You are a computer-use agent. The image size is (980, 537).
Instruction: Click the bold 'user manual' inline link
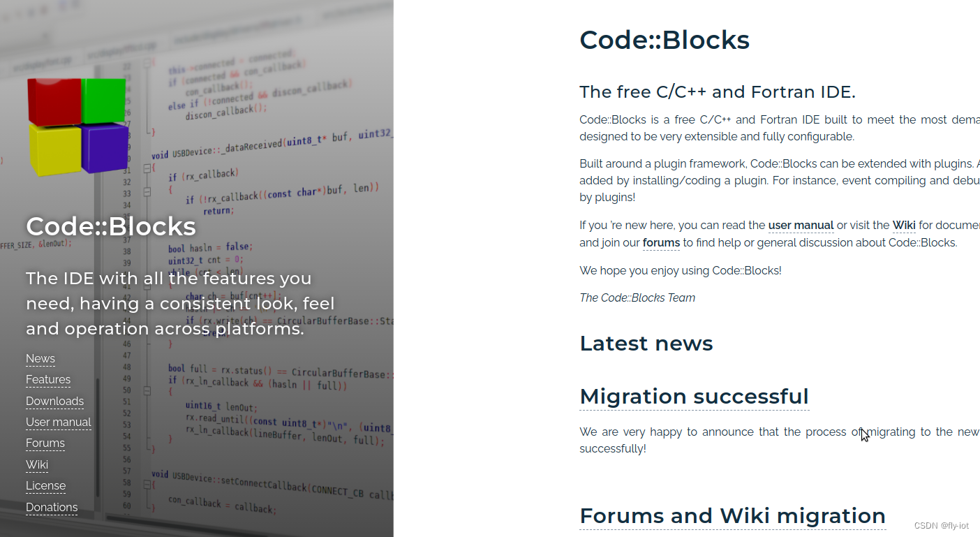(x=801, y=226)
